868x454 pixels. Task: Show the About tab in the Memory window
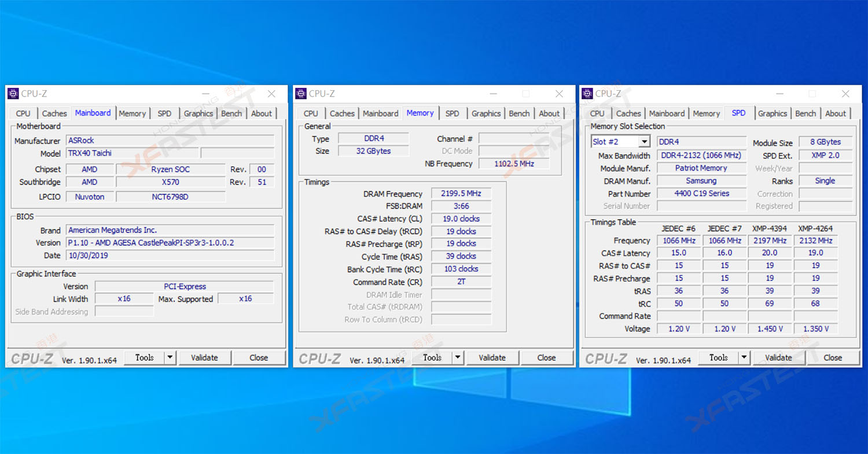pyautogui.click(x=549, y=113)
